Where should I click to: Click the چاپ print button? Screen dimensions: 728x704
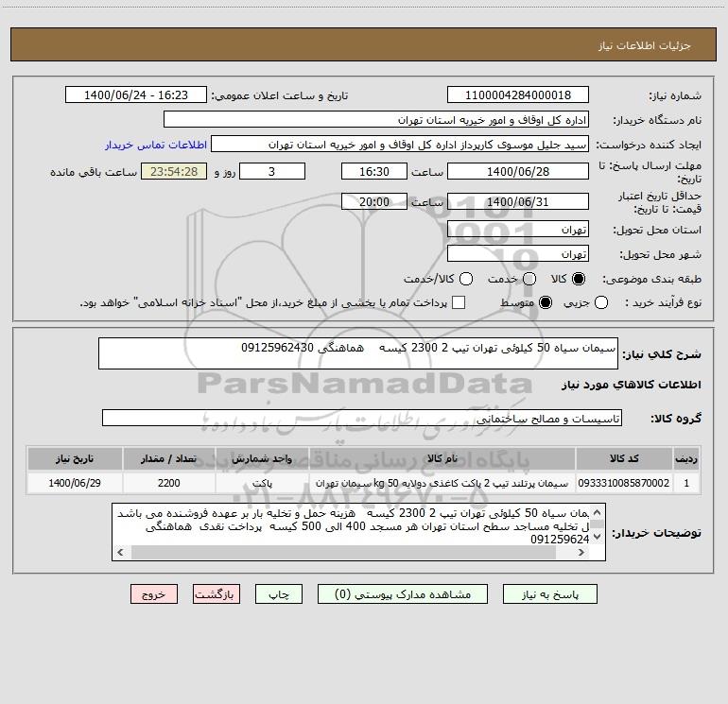(279, 594)
